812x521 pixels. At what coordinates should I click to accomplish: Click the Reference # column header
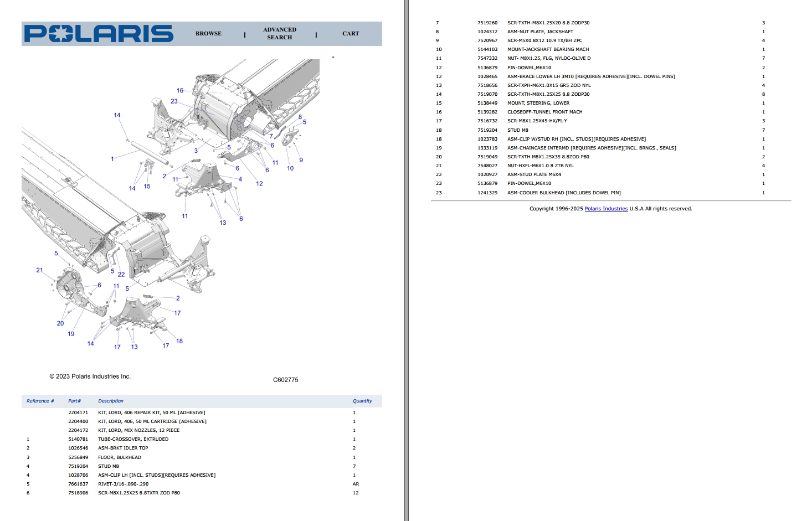[x=40, y=401]
